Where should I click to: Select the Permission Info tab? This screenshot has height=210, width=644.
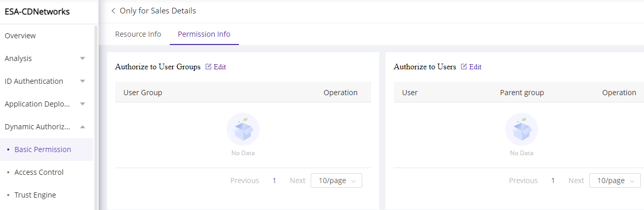coord(204,34)
